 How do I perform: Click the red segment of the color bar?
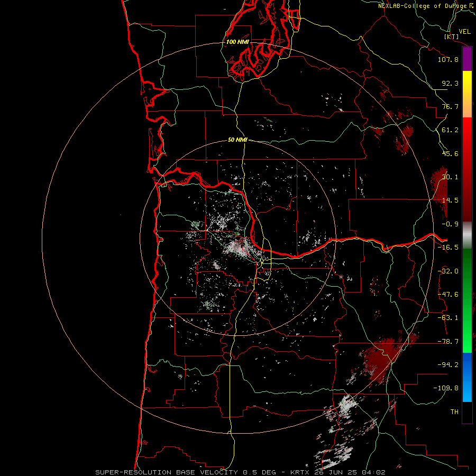pos(467,169)
